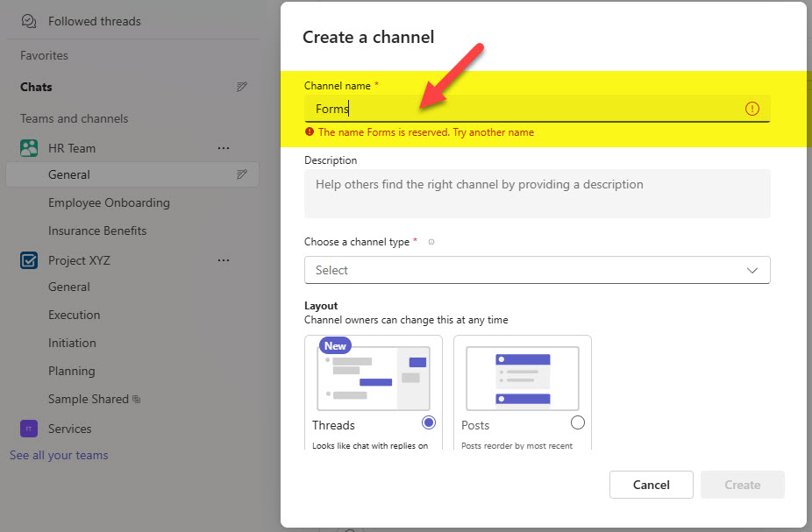Click See all your teams link
Viewport: 812px width, 532px height.
tap(59, 456)
